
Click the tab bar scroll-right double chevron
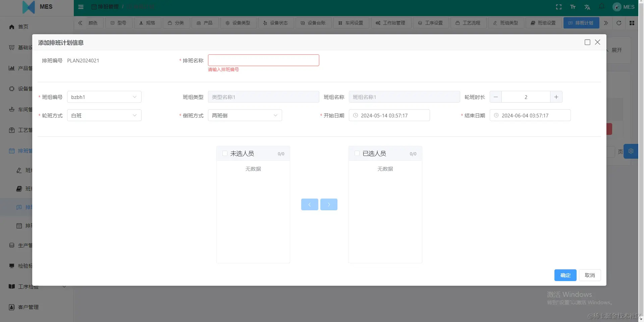click(606, 23)
